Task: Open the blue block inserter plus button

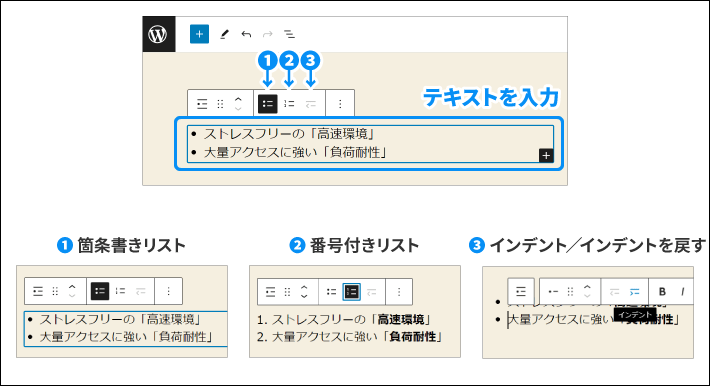Action: tap(199, 34)
